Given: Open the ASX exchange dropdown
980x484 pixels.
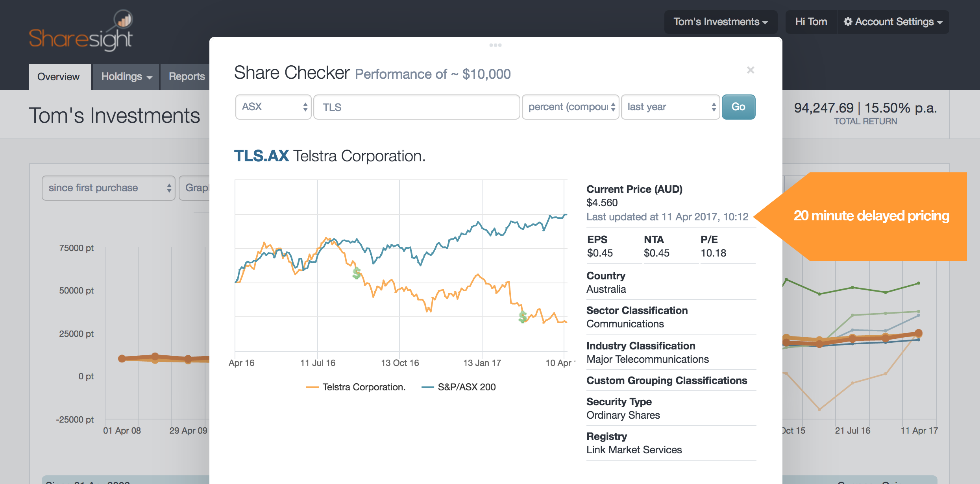Looking at the screenshot, I should [273, 107].
